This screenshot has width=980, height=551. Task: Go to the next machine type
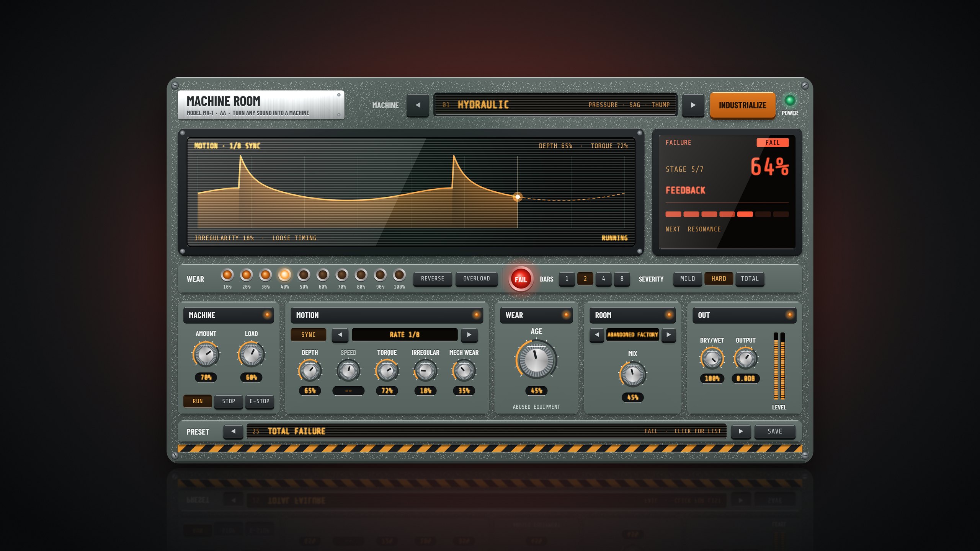(693, 105)
